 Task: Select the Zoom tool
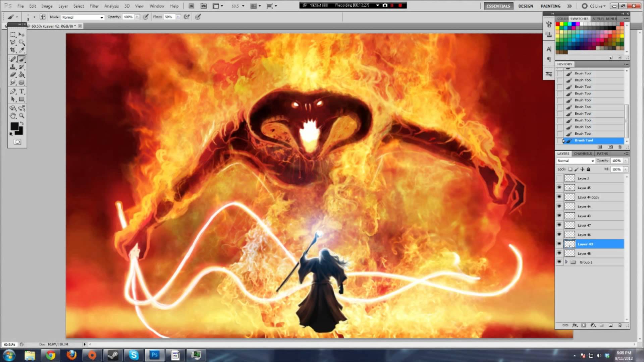tap(22, 116)
